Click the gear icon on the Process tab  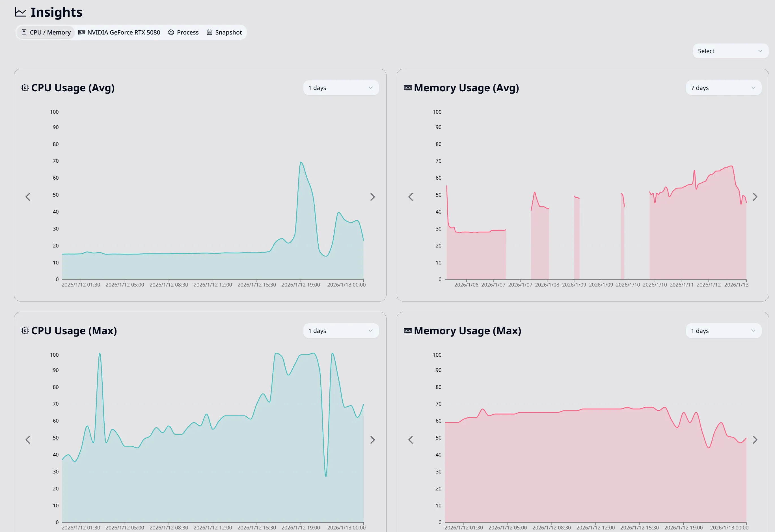[x=171, y=32]
